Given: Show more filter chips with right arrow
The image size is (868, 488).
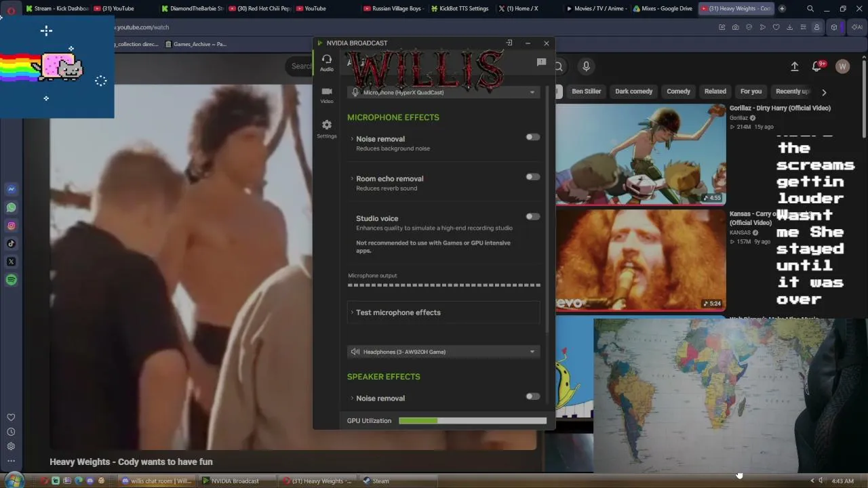Looking at the screenshot, I should 824,92.
